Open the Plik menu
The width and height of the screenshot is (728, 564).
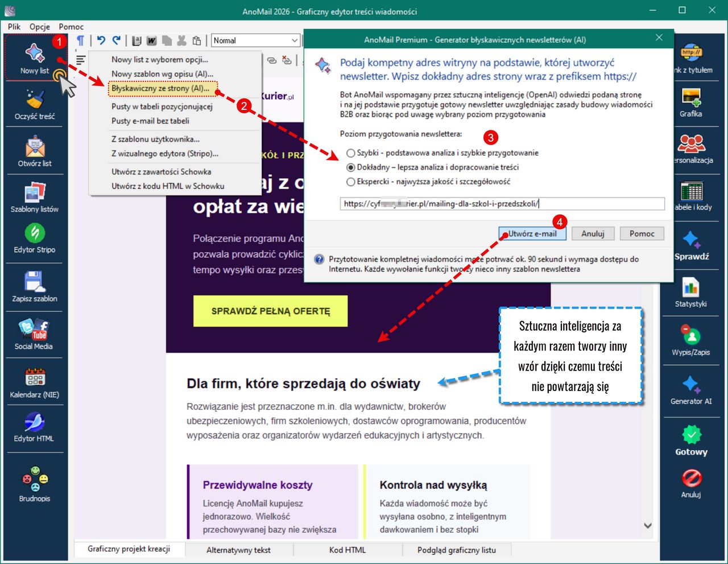click(x=14, y=27)
